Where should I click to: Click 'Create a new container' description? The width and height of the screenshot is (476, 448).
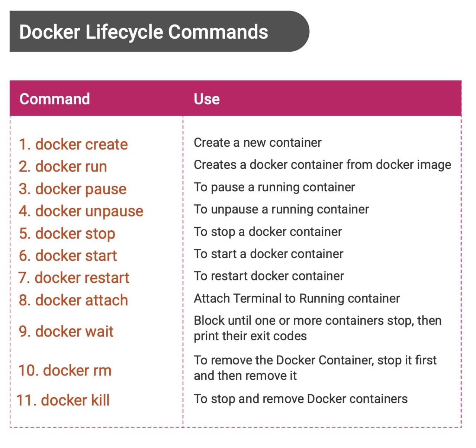258,143
